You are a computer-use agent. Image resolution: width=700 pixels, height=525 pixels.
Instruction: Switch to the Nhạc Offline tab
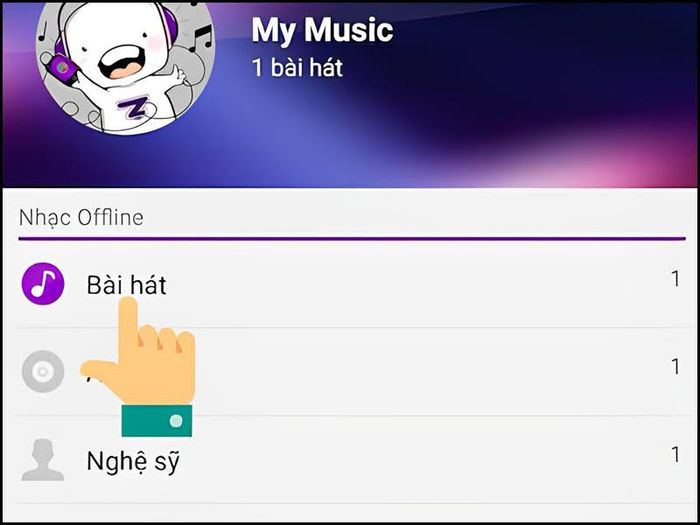point(81,218)
